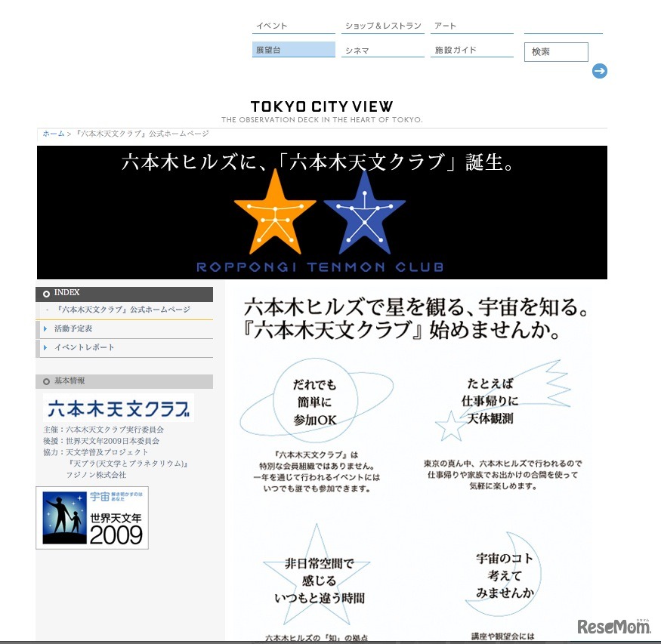This screenshot has width=661, height=644.
Task: Click text 主催：六本木天文クラブ実行委員会
Action: point(103,430)
